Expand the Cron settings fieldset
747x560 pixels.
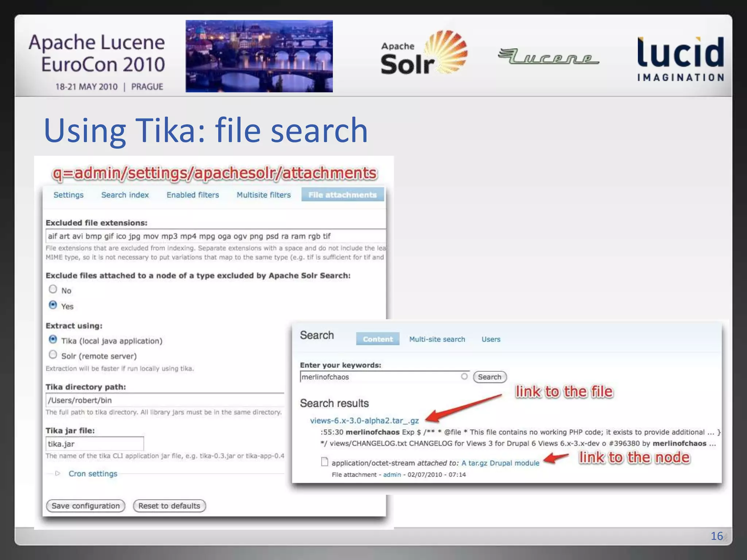[x=93, y=474]
